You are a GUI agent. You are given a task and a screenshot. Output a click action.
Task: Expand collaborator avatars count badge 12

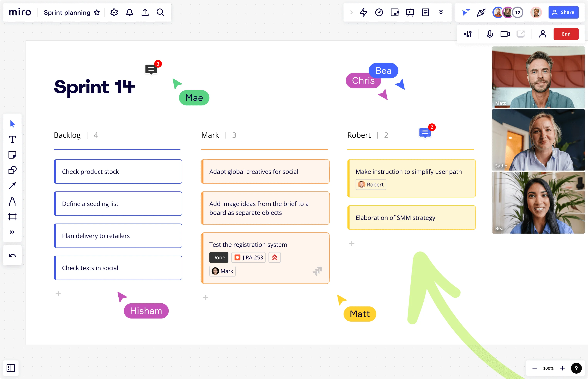(x=517, y=12)
